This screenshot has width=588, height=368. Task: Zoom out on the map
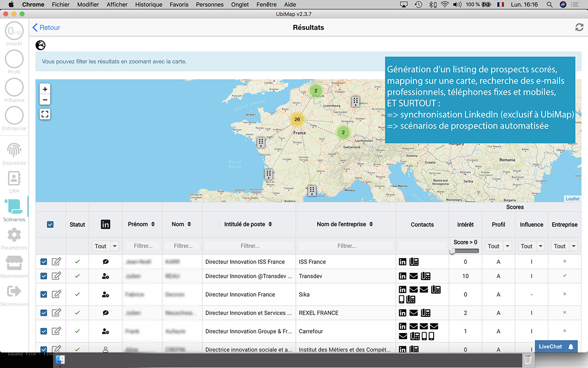point(45,100)
